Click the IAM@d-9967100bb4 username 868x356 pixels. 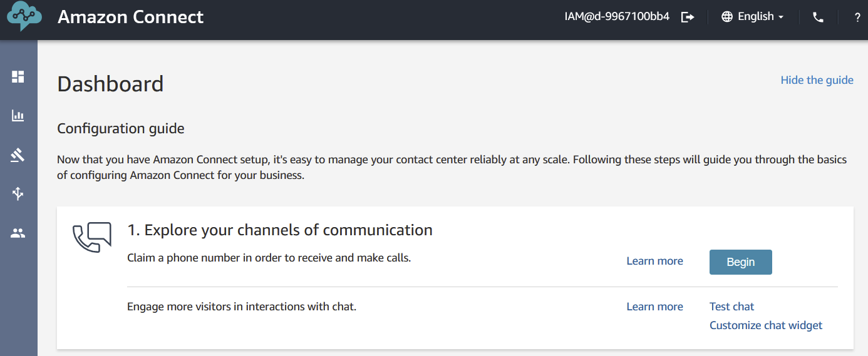pyautogui.click(x=617, y=17)
